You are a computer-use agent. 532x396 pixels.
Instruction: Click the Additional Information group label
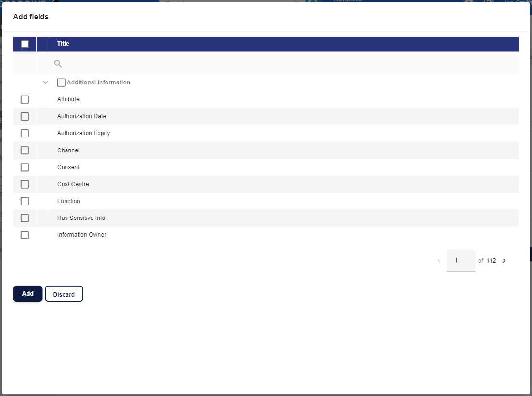pos(98,82)
